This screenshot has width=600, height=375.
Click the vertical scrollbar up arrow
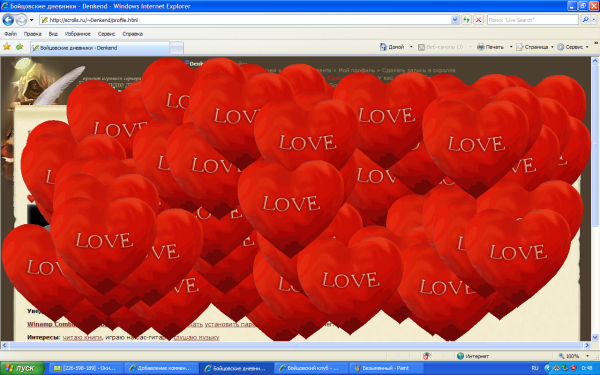tap(595, 60)
